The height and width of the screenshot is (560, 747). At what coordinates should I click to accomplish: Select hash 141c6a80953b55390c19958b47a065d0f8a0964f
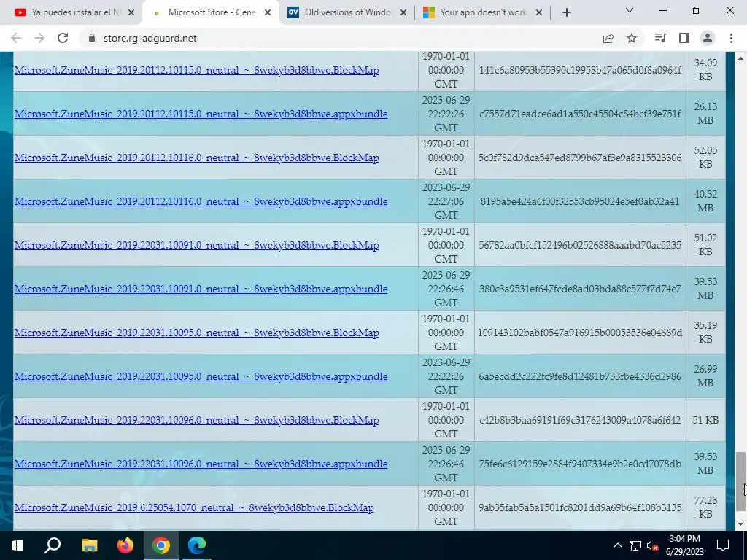coord(580,70)
